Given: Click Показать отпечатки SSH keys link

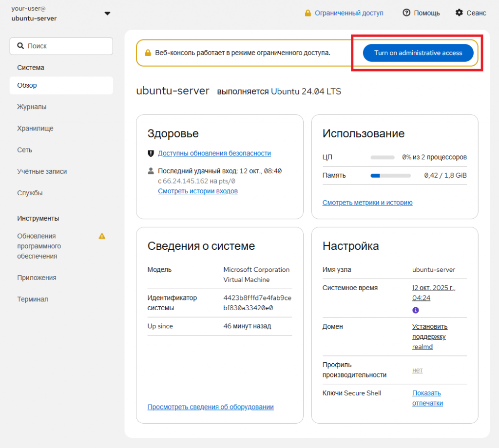Looking at the screenshot, I should pyautogui.click(x=427, y=398).
